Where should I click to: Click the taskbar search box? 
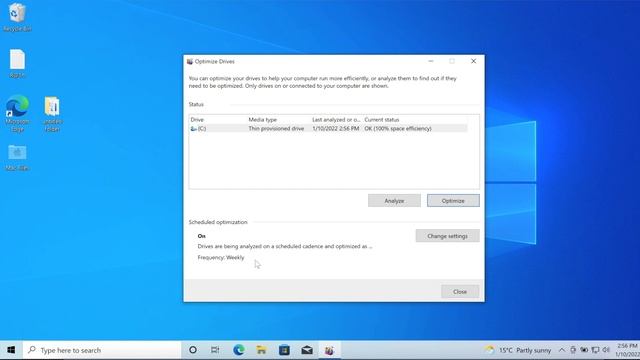pos(102,350)
